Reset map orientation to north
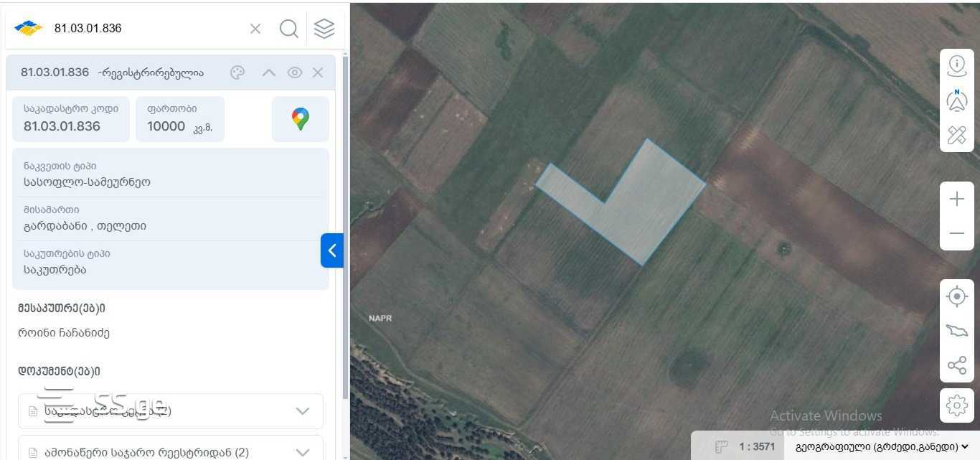 (x=957, y=100)
